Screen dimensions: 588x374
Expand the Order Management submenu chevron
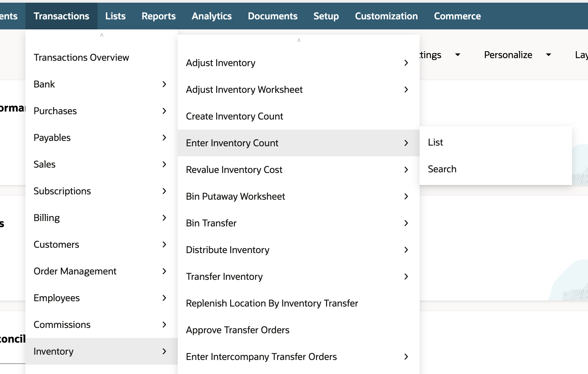(164, 271)
